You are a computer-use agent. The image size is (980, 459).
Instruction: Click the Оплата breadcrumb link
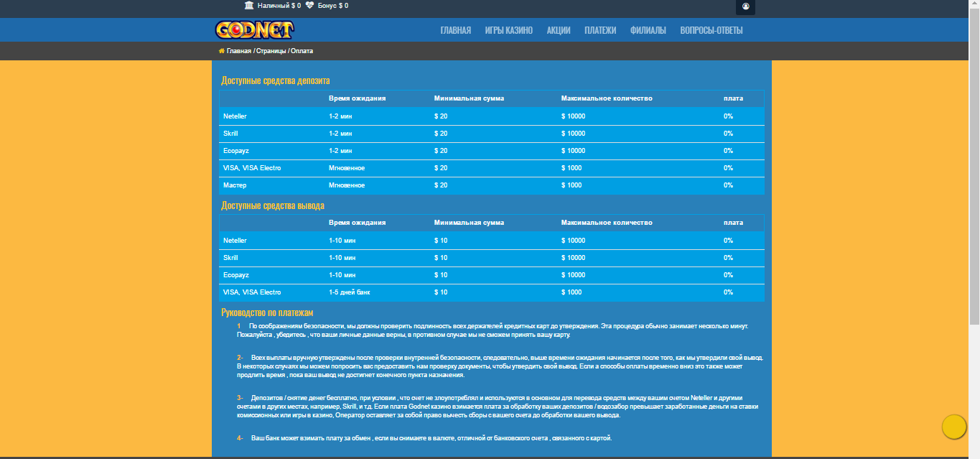click(x=302, y=51)
